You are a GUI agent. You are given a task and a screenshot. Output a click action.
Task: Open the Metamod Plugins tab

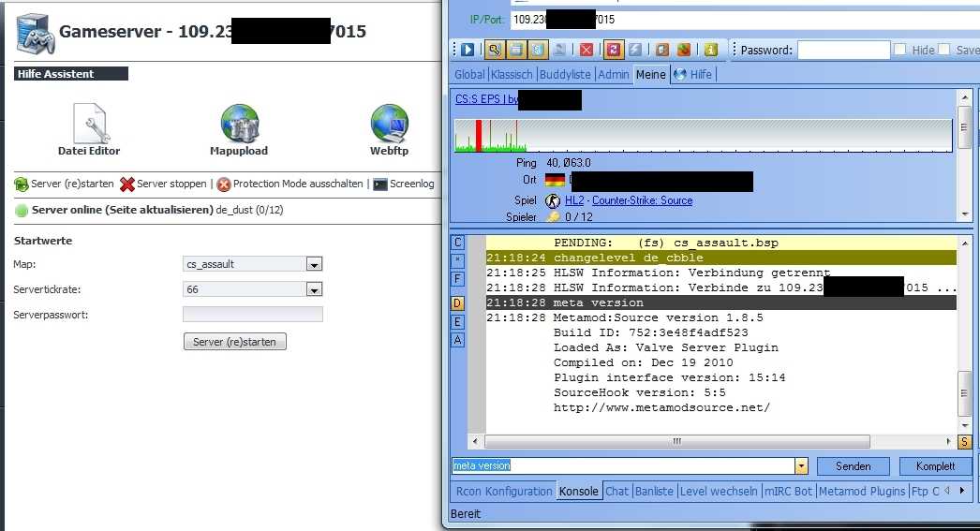click(861, 491)
